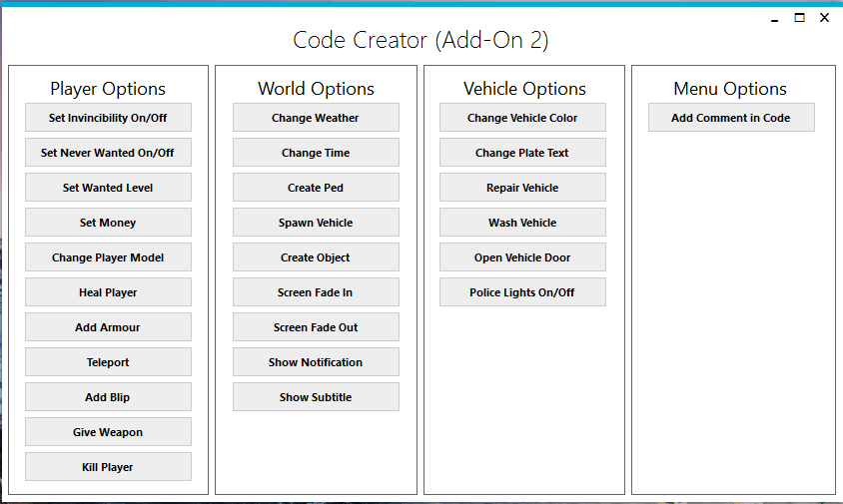The height and width of the screenshot is (504, 843).
Task: Open the Change Weather option
Action: pos(316,118)
